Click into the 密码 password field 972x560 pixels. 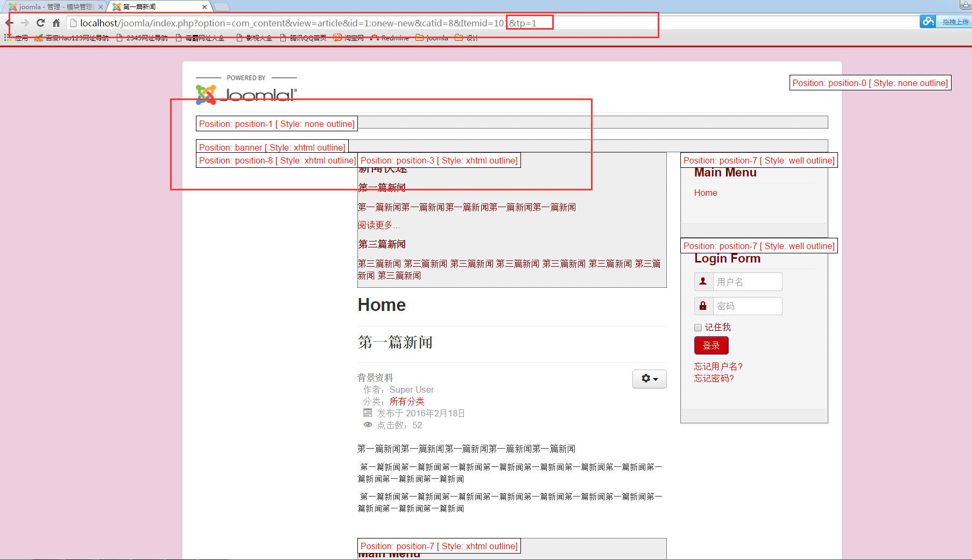[747, 306]
